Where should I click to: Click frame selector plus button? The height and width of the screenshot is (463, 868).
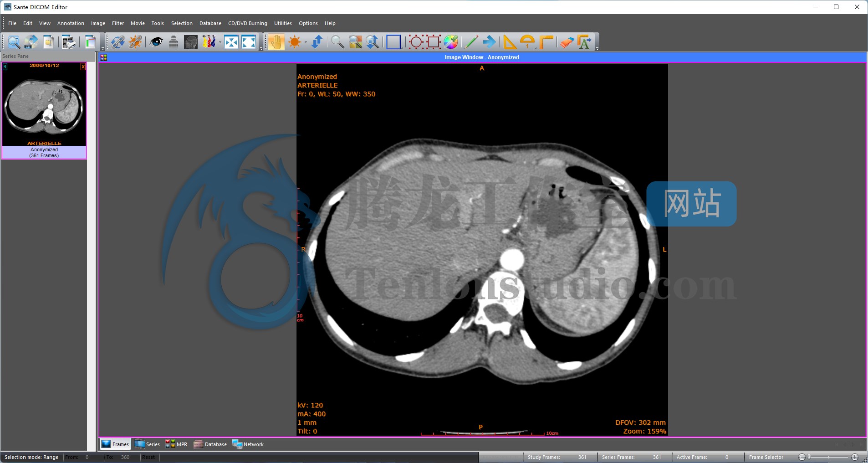[855, 457]
